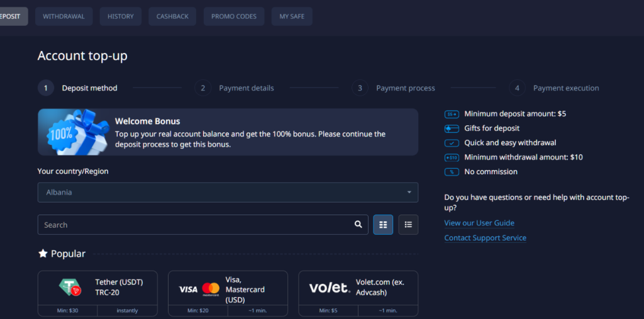Screen dimensions: 644x319
Task: Click the 'Gifts for deposit' text
Action: pos(492,128)
